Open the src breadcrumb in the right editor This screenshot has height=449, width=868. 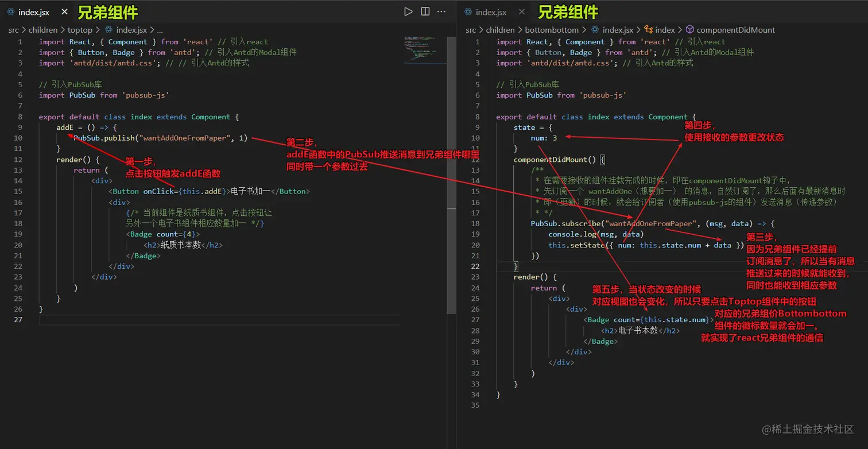point(471,30)
